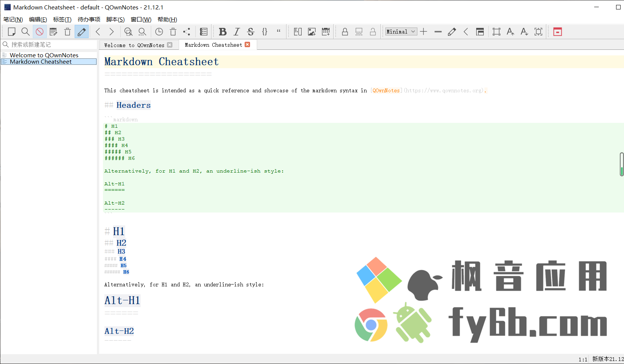This screenshot has width=624, height=364.
Task: Click the document list todo icon
Action: coord(204,32)
